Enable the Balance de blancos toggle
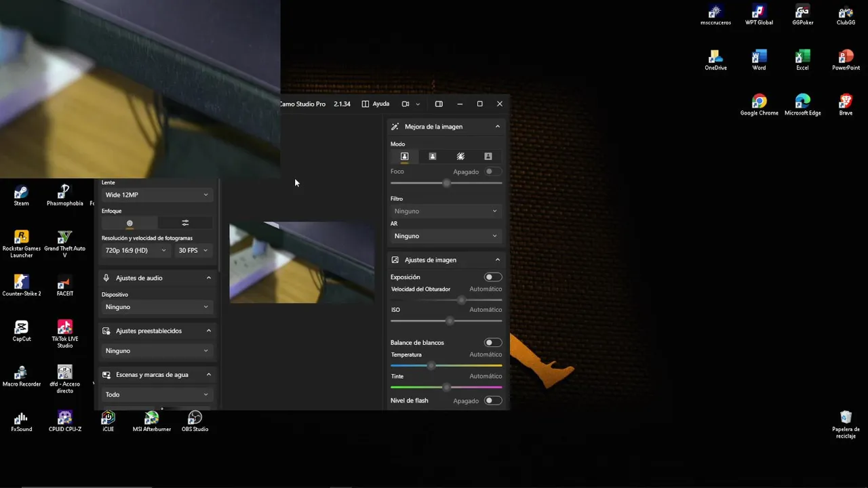 tap(493, 343)
